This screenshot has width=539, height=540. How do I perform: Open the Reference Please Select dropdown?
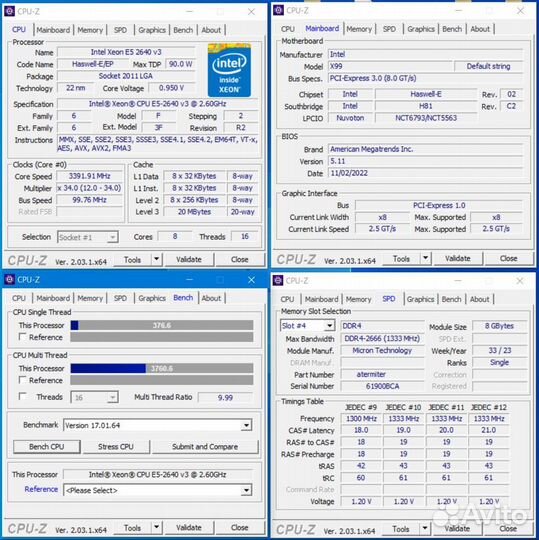point(158,490)
